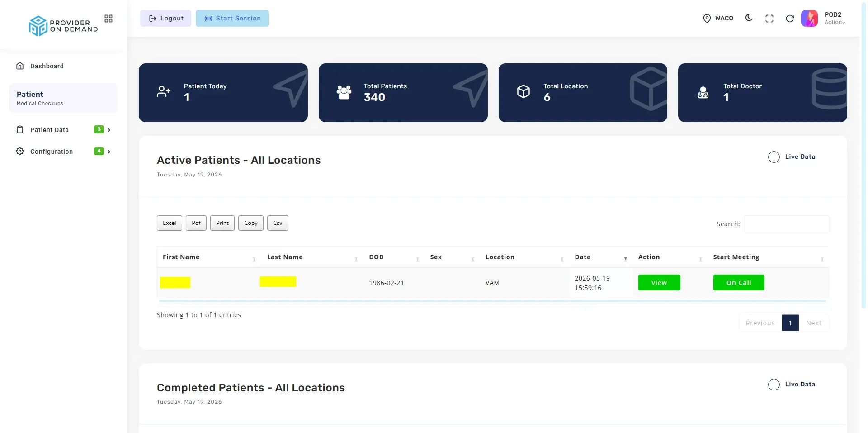The width and height of the screenshot is (868, 433).
Task: Click the Provider On Demand logo
Action: tap(63, 26)
